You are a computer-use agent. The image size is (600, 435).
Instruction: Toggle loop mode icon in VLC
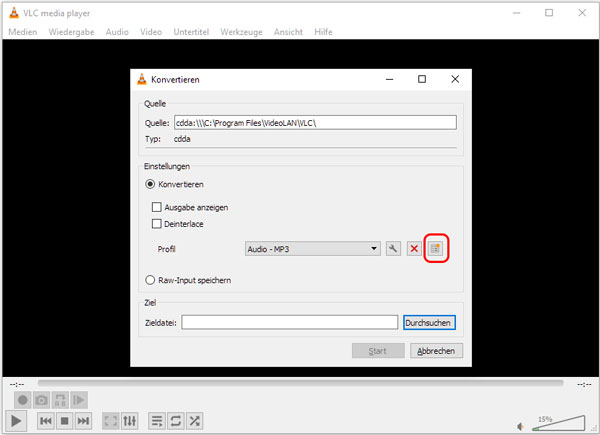(176, 421)
